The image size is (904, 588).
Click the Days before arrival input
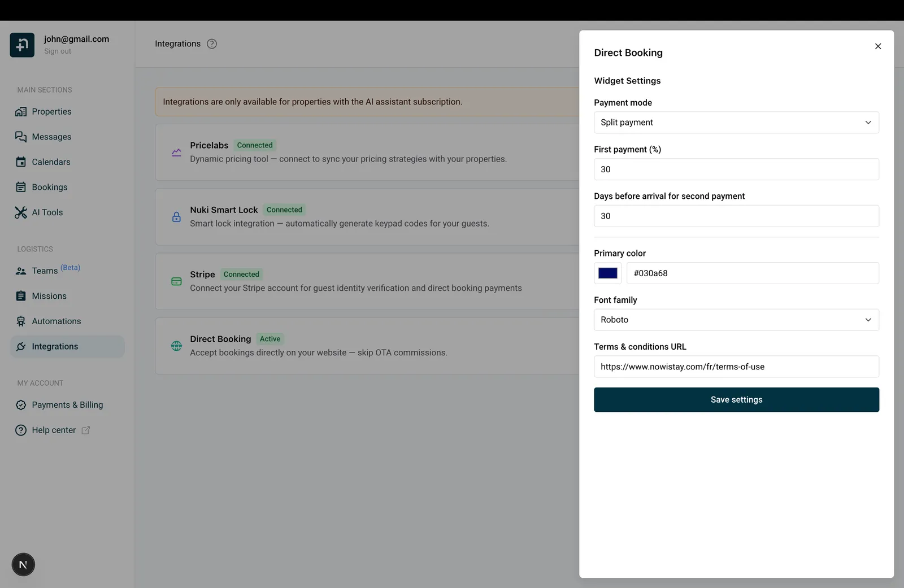[x=736, y=216]
